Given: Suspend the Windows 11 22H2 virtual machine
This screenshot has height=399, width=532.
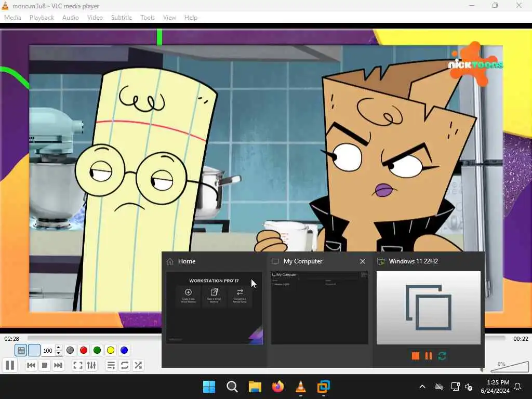Looking at the screenshot, I should tap(429, 356).
